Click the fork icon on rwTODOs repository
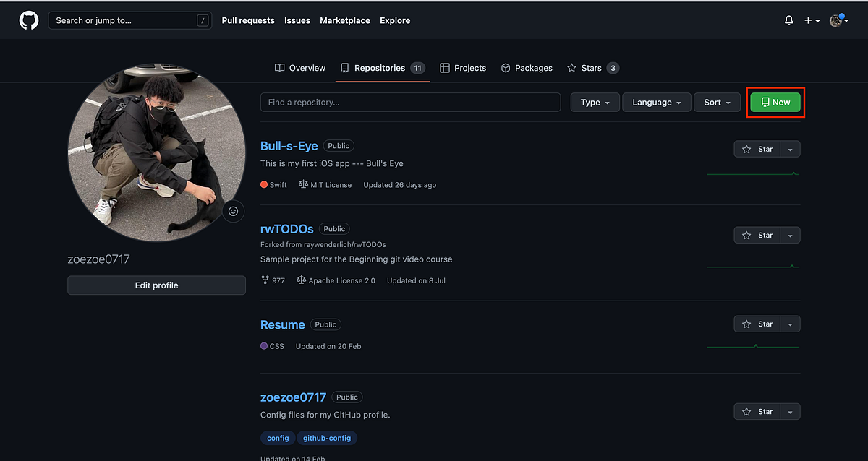The image size is (868, 461). [265, 280]
